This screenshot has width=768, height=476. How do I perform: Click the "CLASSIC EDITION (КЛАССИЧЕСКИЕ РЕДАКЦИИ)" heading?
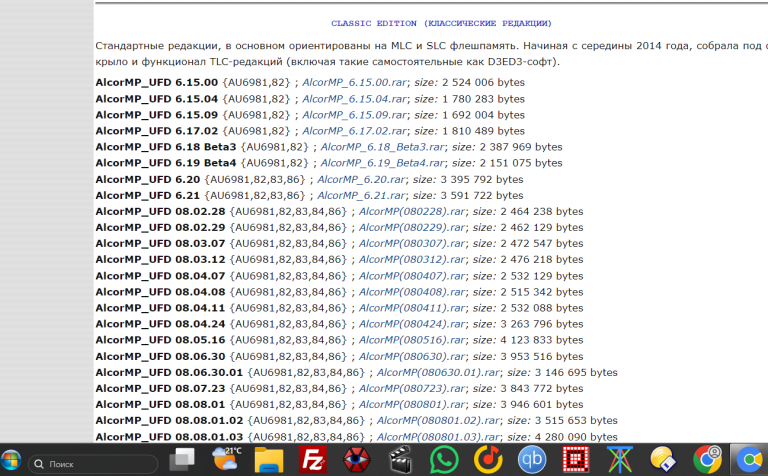tap(441, 24)
